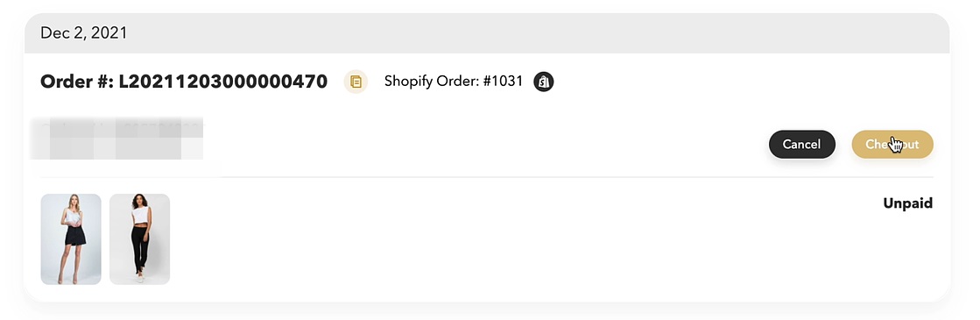
Task: Click the dark Cancel pill button
Action: [x=802, y=144]
